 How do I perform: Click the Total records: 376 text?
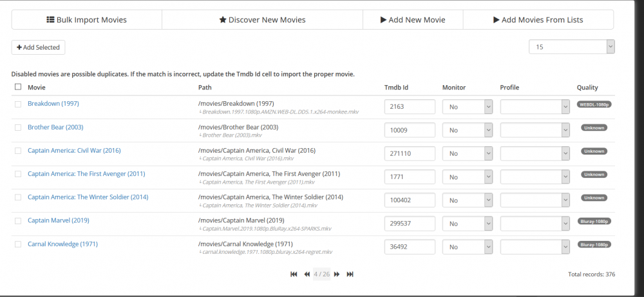tap(591, 274)
